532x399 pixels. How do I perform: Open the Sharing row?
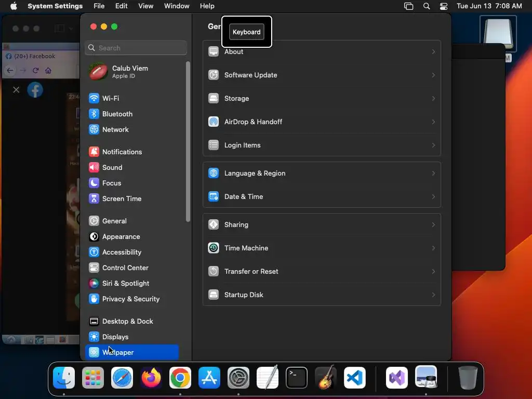322,225
